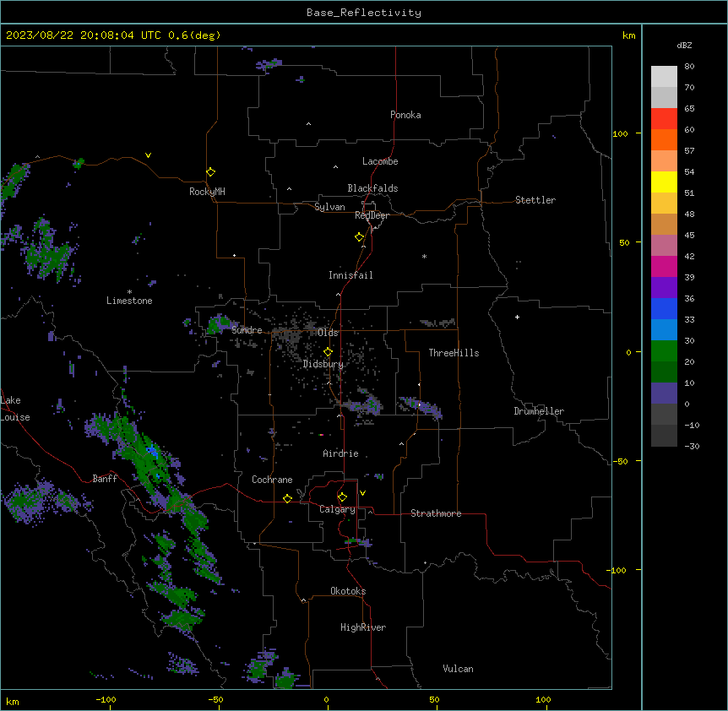Select the red 60-65 dBZ legend swatch
728x711 pixels.
click(664, 119)
